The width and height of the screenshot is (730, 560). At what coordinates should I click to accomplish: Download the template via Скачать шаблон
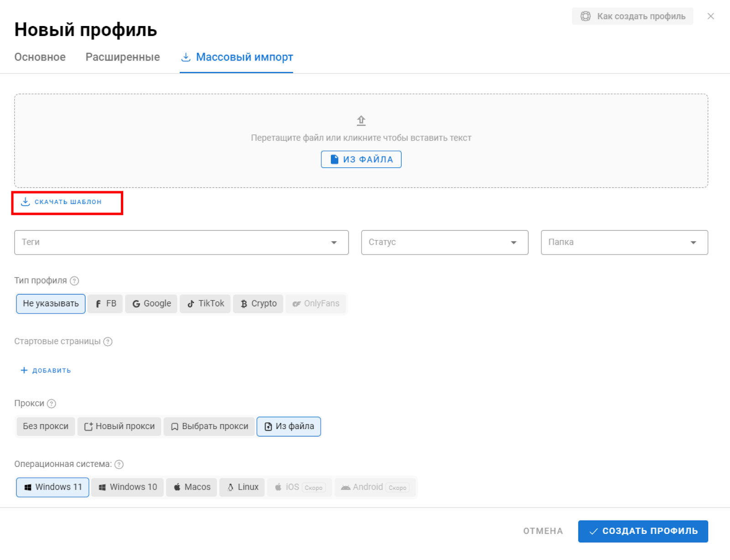62,202
